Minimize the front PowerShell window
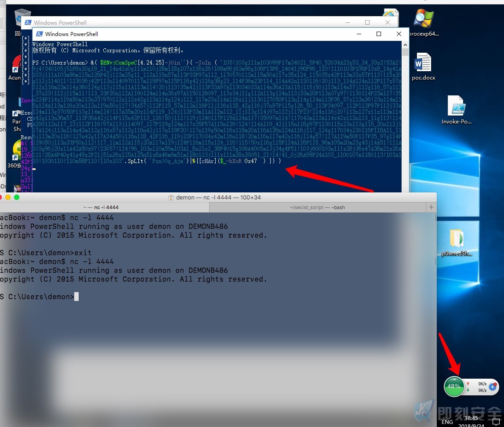The image size is (504, 427). pyautogui.click(x=359, y=34)
